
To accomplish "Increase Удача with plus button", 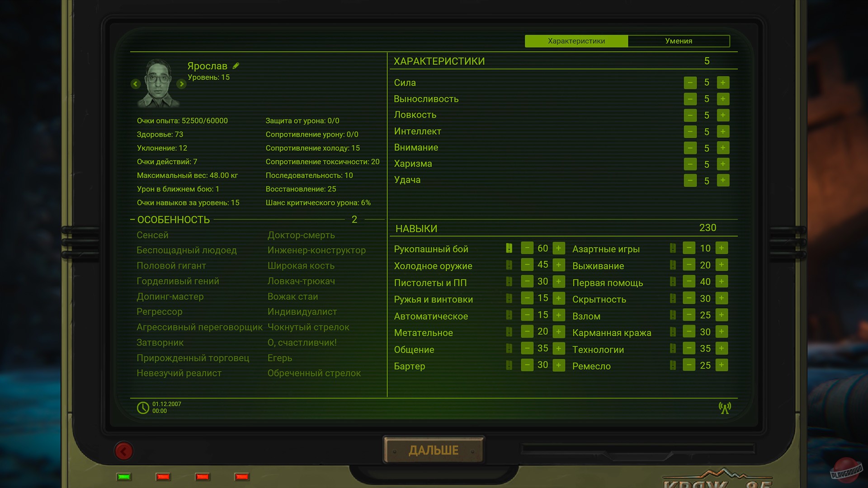I will (x=723, y=181).
